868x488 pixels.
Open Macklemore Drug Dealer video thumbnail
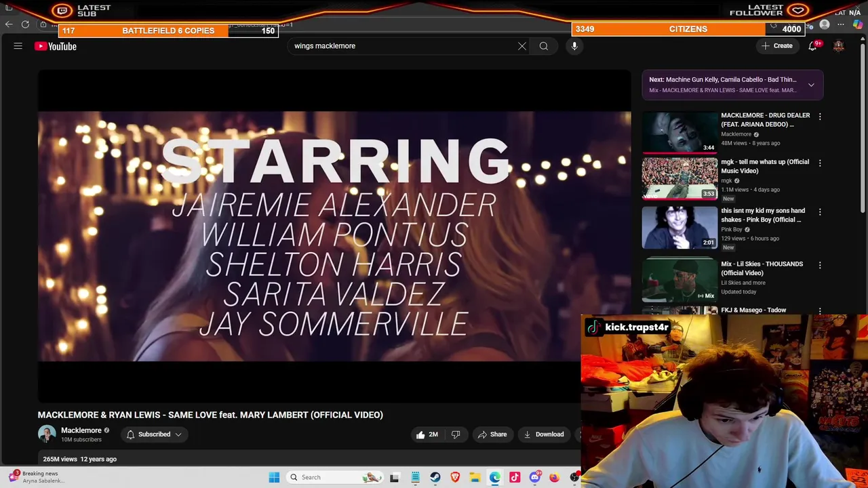(679, 131)
